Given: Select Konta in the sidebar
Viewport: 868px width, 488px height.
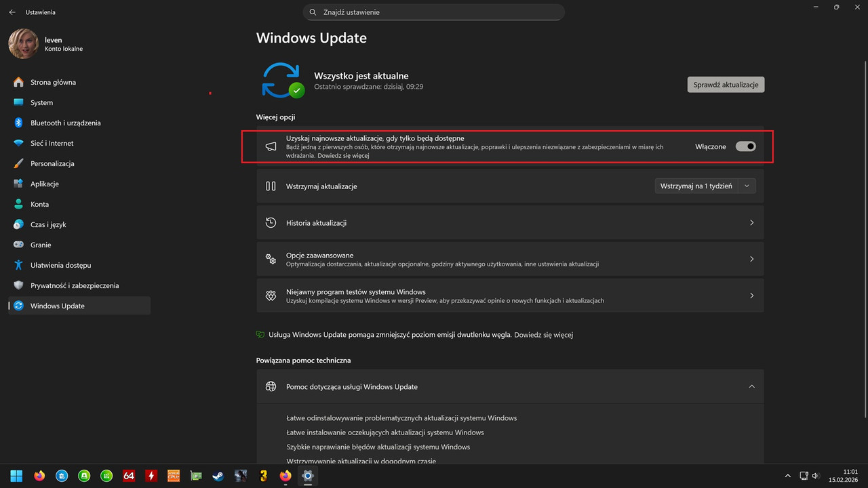Looking at the screenshot, I should 79,204.
